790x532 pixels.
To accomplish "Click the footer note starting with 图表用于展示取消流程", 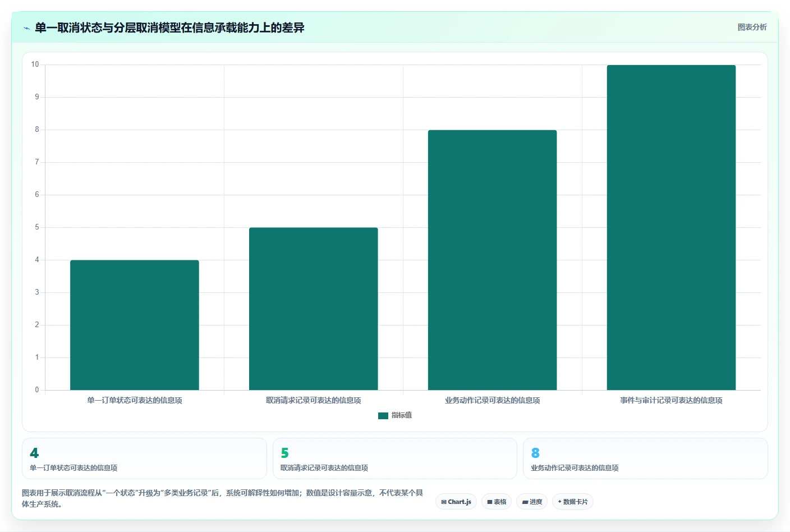I will [x=223, y=498].
